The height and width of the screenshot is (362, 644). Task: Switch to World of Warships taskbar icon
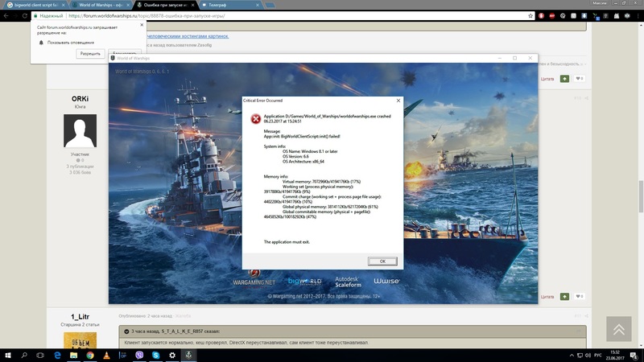(188, 356)
